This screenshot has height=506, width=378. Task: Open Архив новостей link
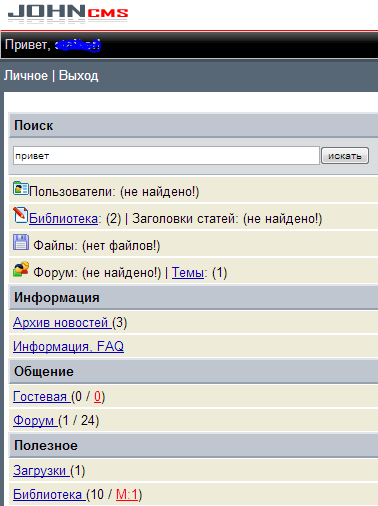click(62, 322)
